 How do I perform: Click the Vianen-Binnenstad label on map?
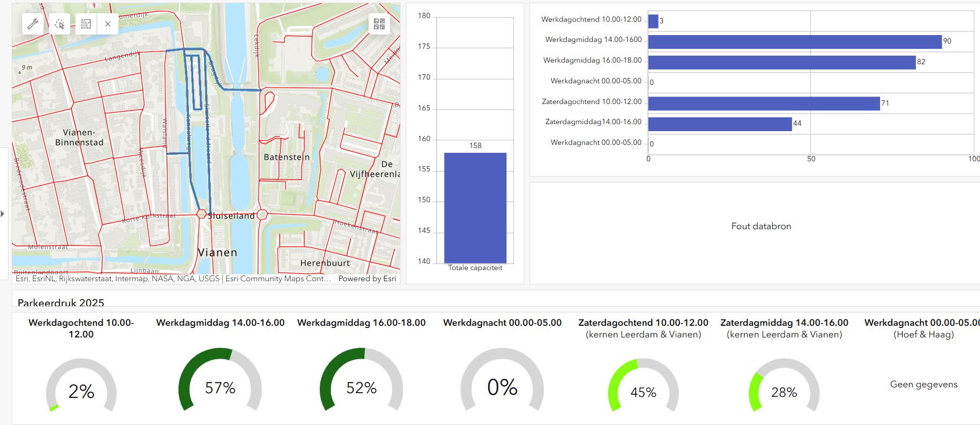click(x=79, y=137)
